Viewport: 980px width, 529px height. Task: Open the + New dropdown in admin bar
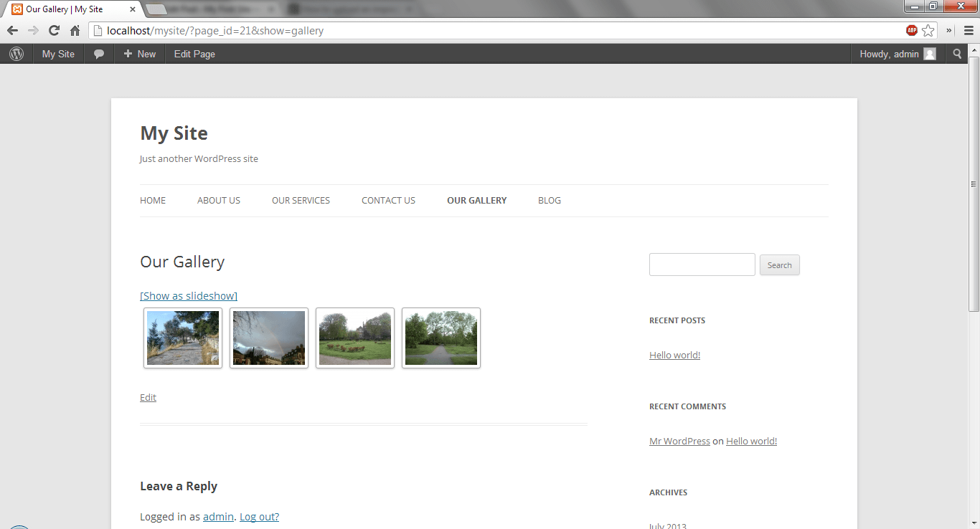click(x=140, y=54)
